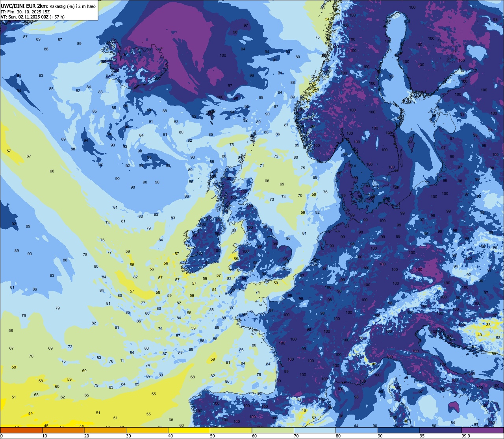Screen dimensions: 504x439
Task: Click the 20–30 amber legend swatch
Action: [x=105, y=430]
